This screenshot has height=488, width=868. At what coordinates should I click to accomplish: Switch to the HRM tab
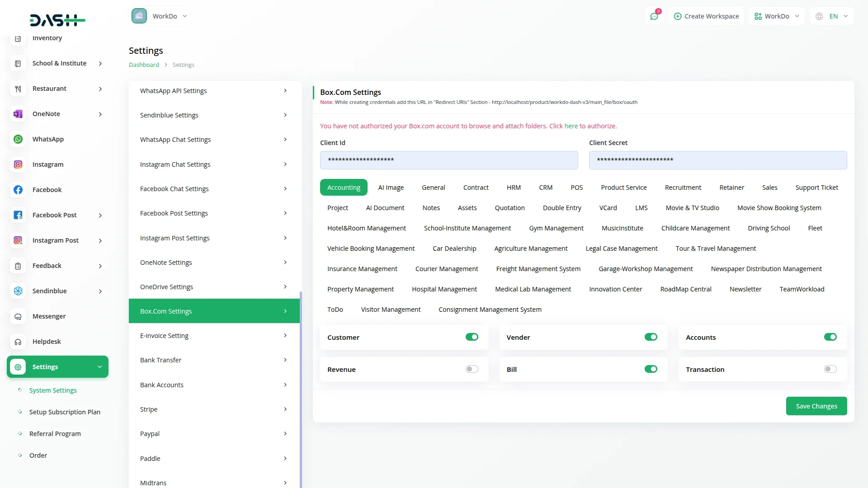pyautogui.click(x=514, y=188)
